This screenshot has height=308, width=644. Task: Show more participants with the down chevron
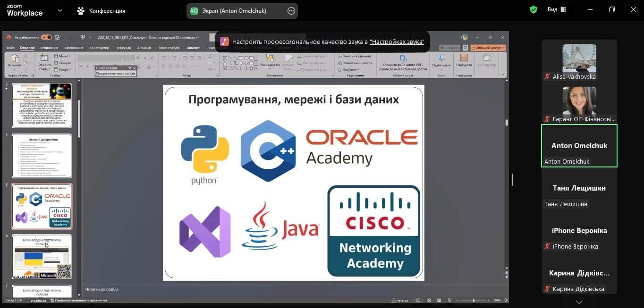pos(579,302)
